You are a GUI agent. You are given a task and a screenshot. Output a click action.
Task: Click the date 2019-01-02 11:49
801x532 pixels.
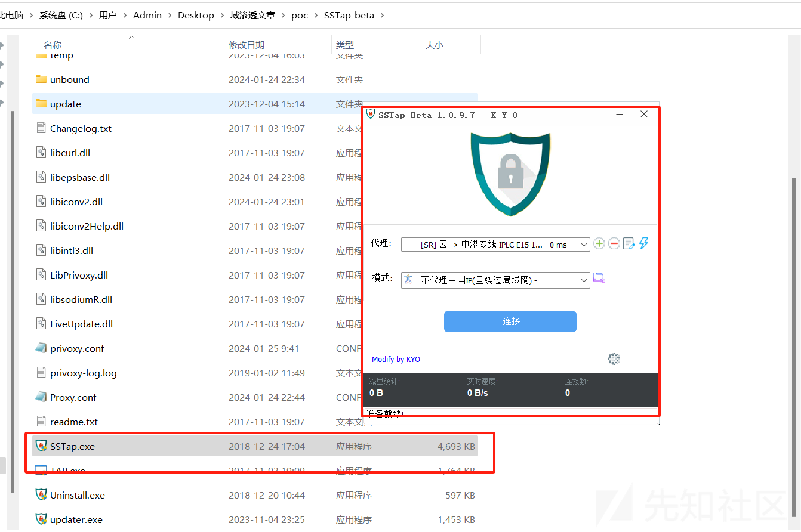267,373
